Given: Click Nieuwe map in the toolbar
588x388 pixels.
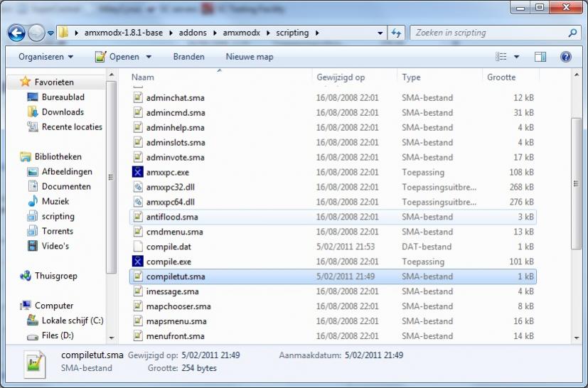Looking at the screenshot, I should 250,57.
